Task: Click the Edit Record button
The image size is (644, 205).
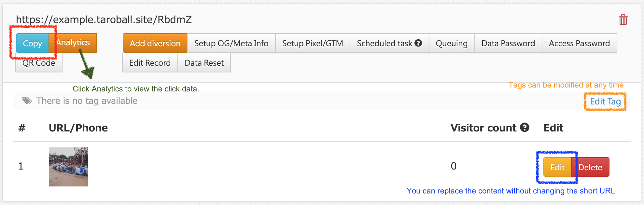Action: click(x=150, y=63)
